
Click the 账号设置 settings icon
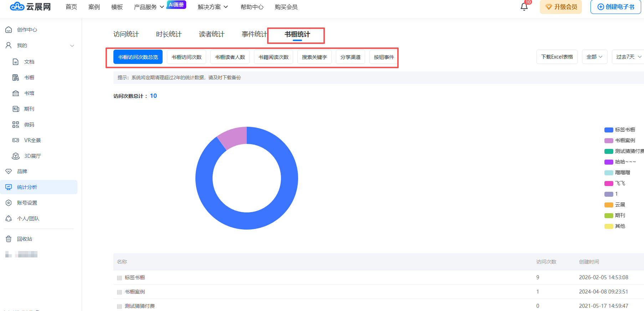click(9, 203)
